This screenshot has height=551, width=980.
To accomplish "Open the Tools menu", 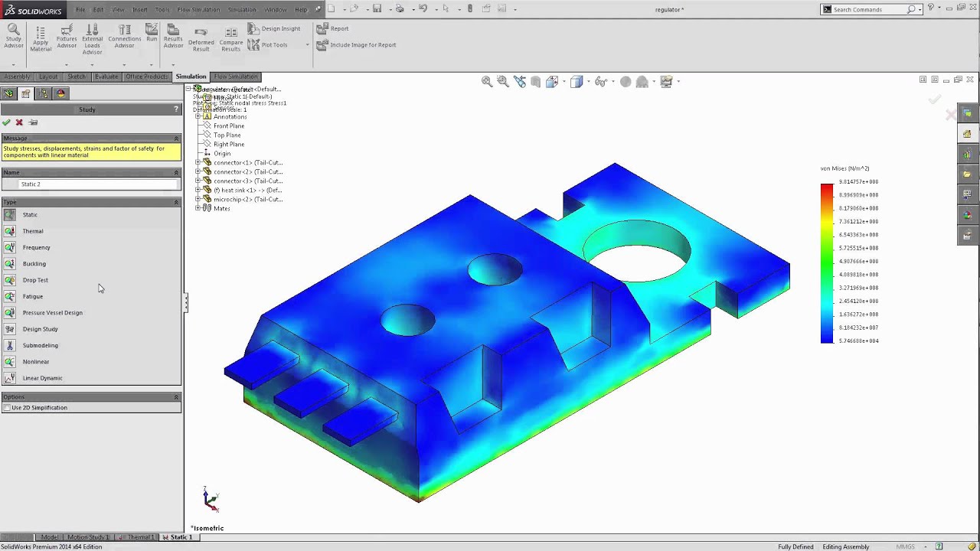I will (162, 9).
